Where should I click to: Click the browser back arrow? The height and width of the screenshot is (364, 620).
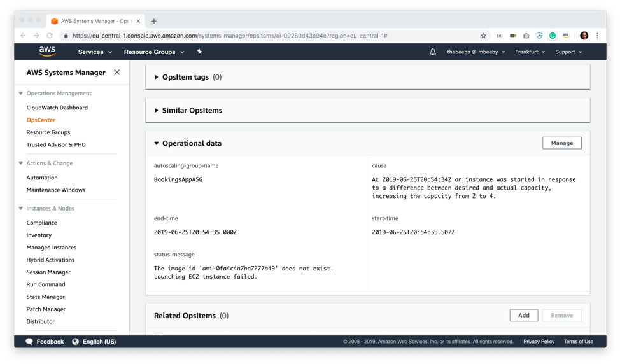tap(24, 36)
